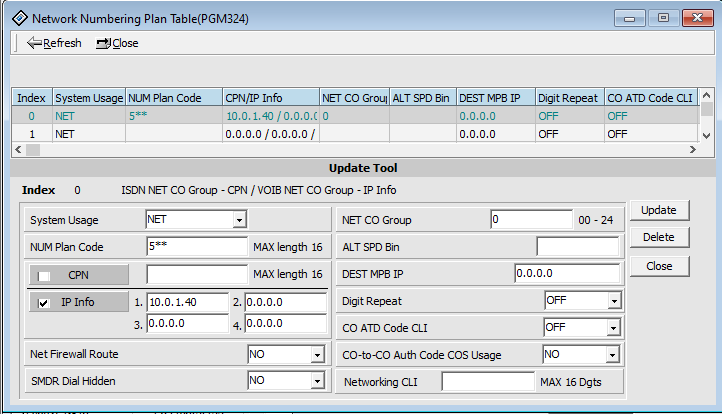Click the Refresh arrow icon in toolbar
722x414 pixels.
pyautogui.click(x=34, y=43)
